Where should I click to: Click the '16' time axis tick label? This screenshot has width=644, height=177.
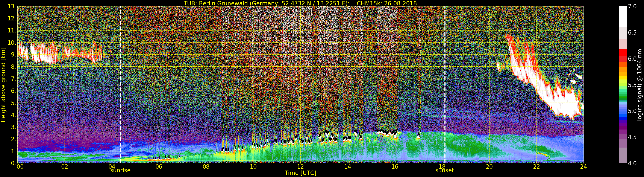(395, 167)
